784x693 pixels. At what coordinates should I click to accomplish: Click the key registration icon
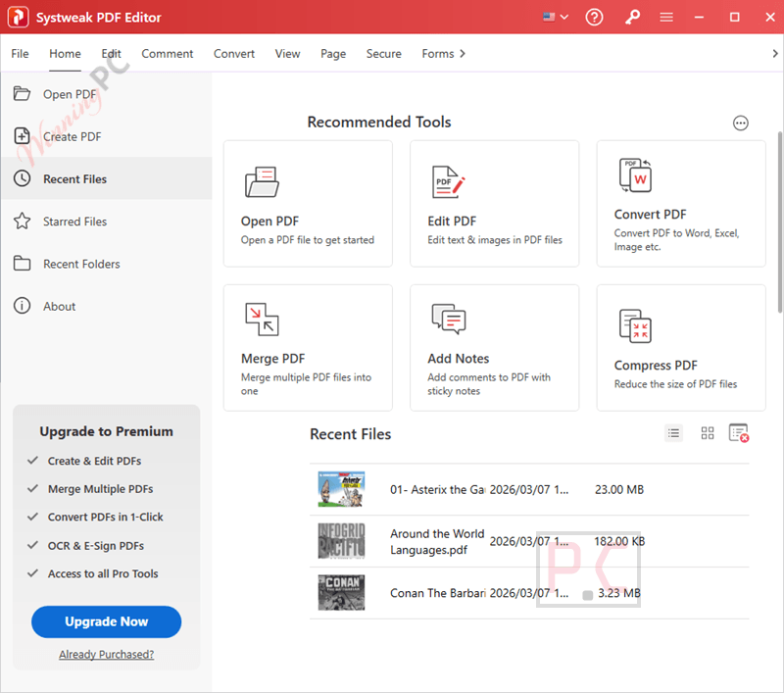pyautogui.click(x=632, y=17)
